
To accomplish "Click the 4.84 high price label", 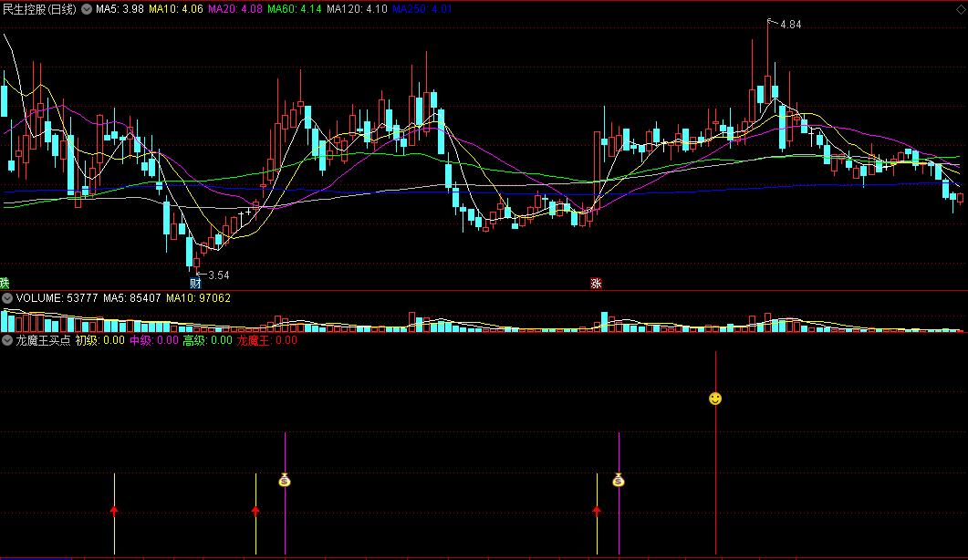I will (x=790, y=25).
